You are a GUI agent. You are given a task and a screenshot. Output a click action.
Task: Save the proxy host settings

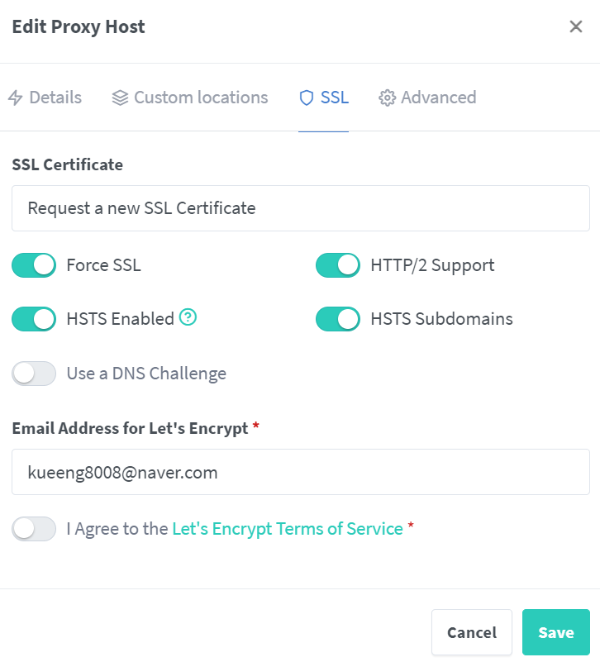[x=556, y=632]
